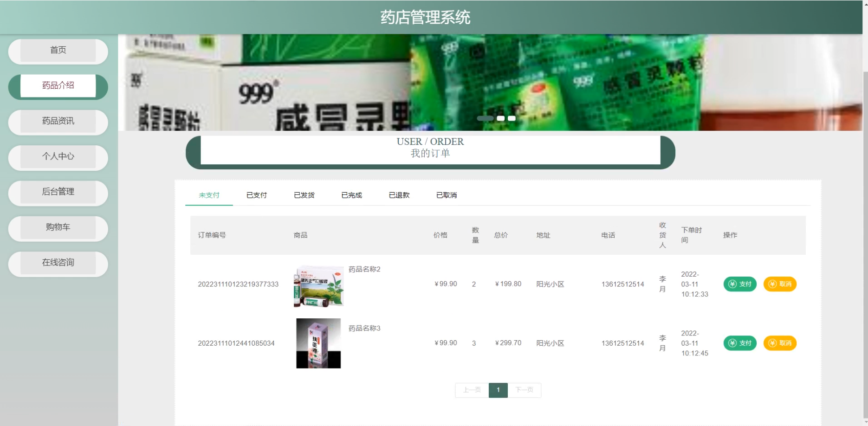
Task: Click the 药品名称2 product name
Action: 364,270
